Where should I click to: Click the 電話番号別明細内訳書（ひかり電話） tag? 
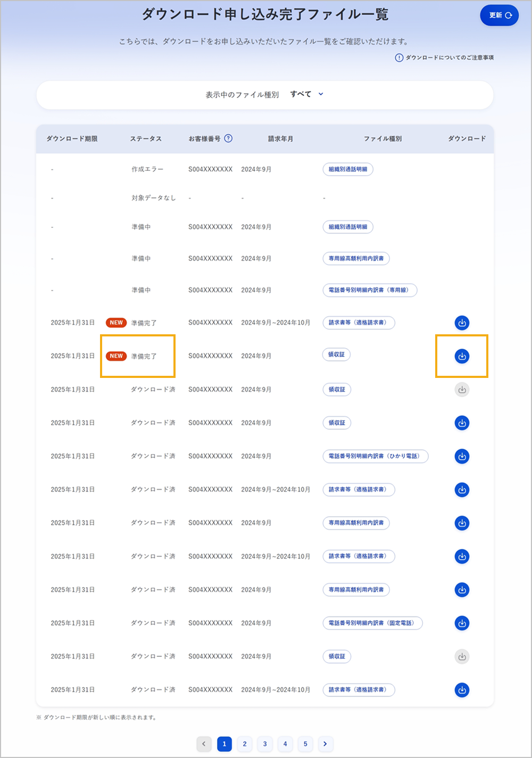tap(375, 456)
